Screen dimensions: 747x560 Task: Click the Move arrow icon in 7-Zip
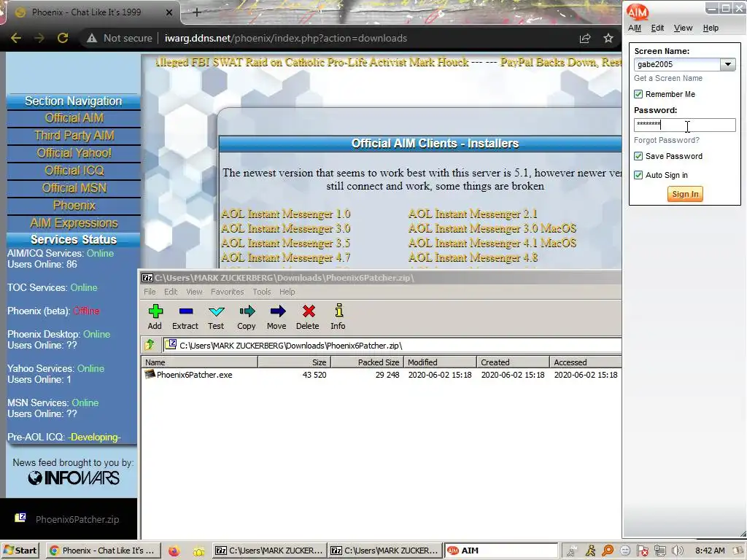tap(277, 312)
